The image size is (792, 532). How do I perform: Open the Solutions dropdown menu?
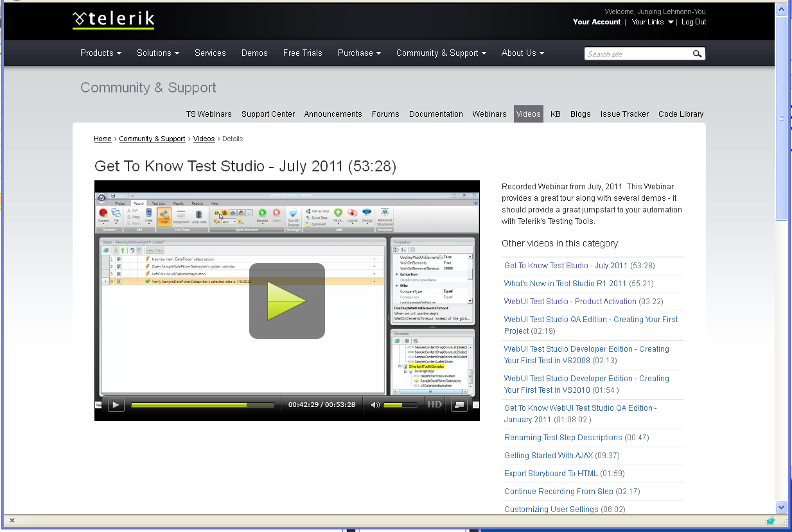pyautogui.click(x=158, y=53)
